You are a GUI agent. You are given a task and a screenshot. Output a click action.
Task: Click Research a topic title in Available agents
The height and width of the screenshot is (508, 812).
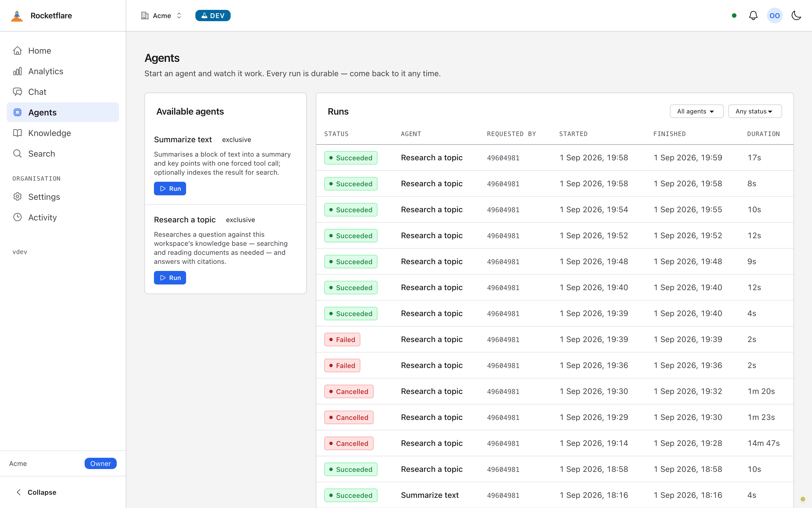(185, 220)
